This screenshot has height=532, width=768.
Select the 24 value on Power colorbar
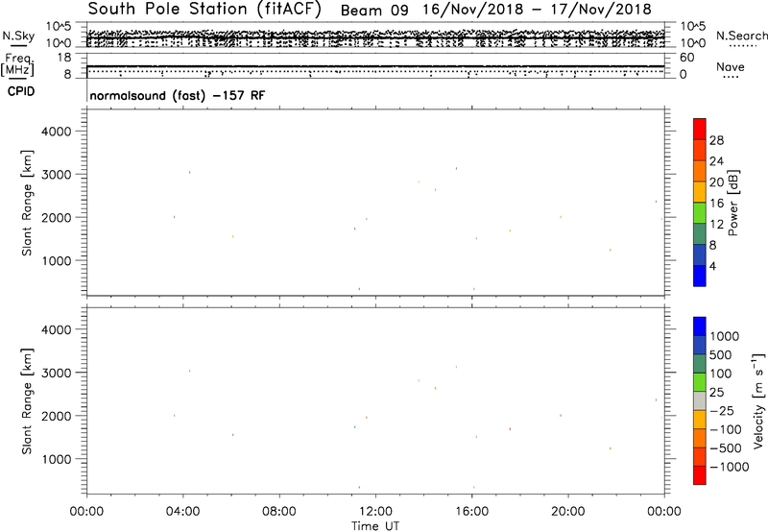coord(716,161)
